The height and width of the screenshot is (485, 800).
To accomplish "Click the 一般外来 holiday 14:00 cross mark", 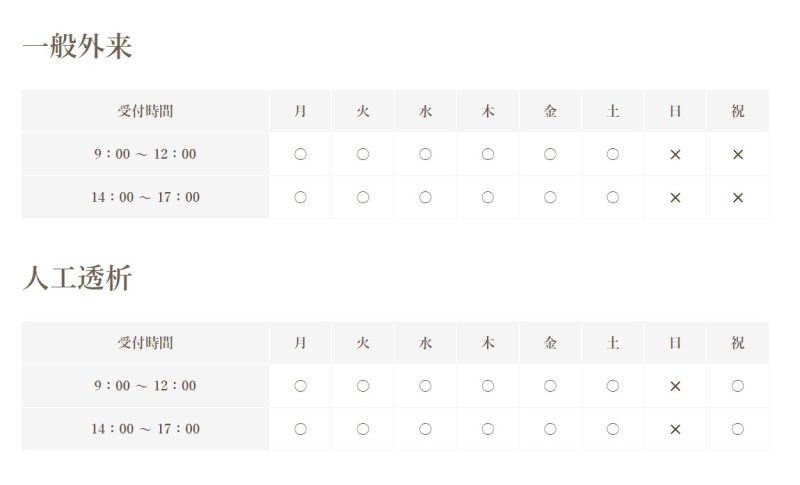I will pyautogui.click(x=738, y=198).
